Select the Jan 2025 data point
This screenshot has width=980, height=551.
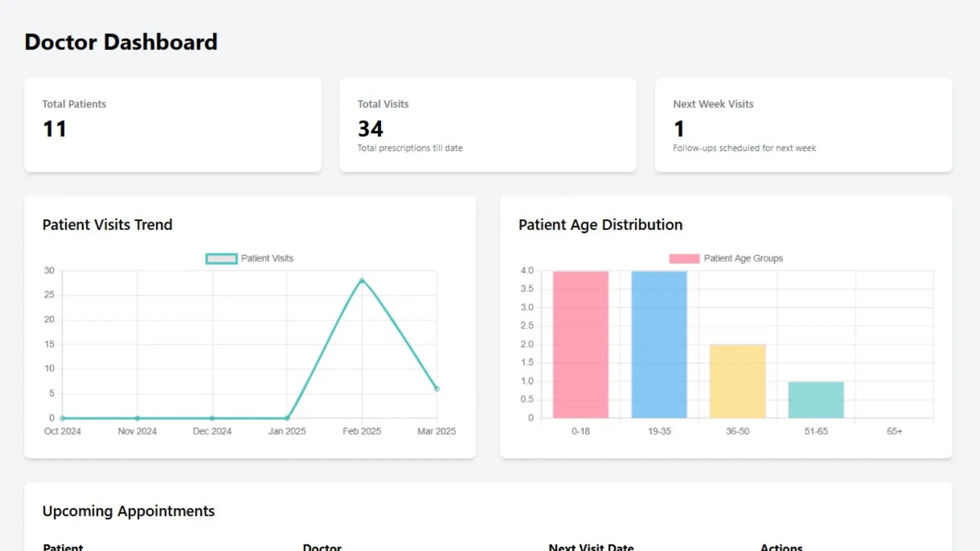[x=287, y=418]
